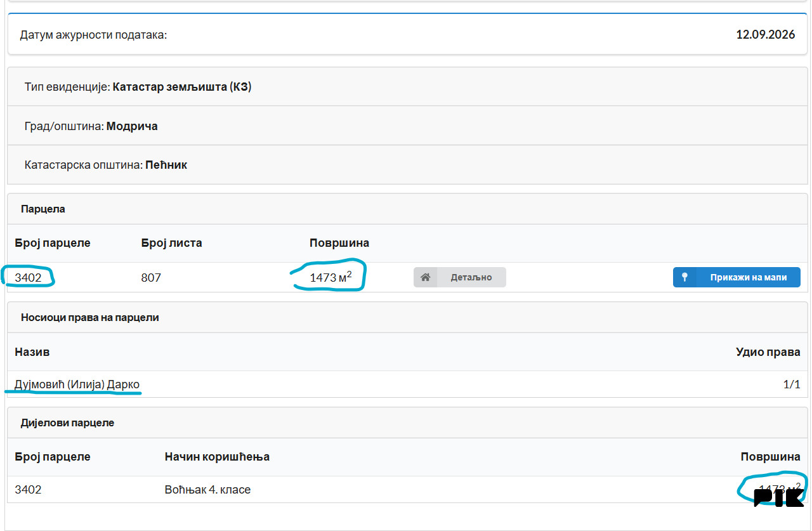Click parcel number 3402 in the Парцела section
Image resolution: width=812 pixels, height=531 pixels.
click(x=28, y=277)
